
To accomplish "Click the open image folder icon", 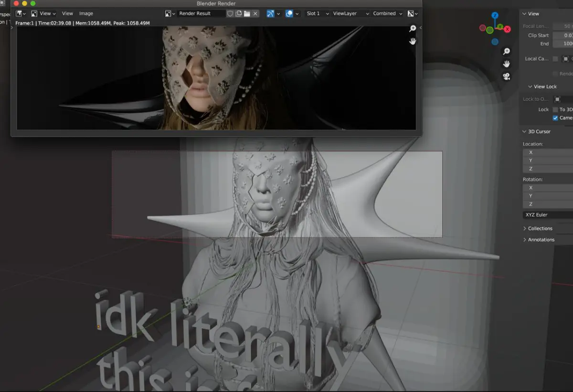I will 247,13.
